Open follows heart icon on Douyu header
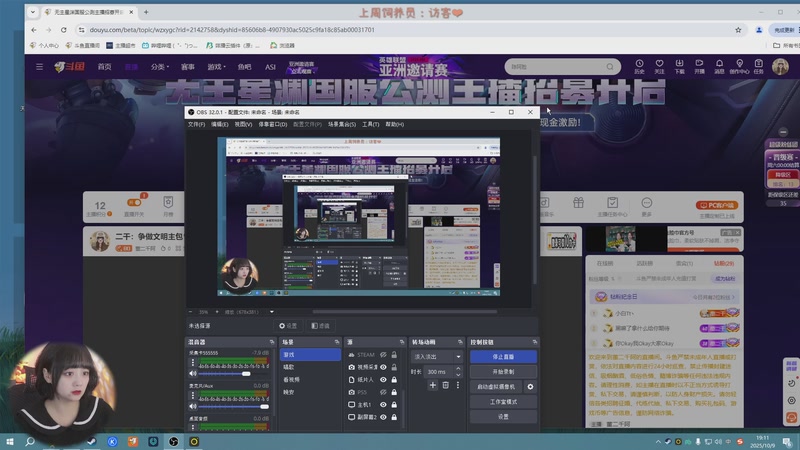The height and width of the screenshot is (450, 800). click(659, 66)
